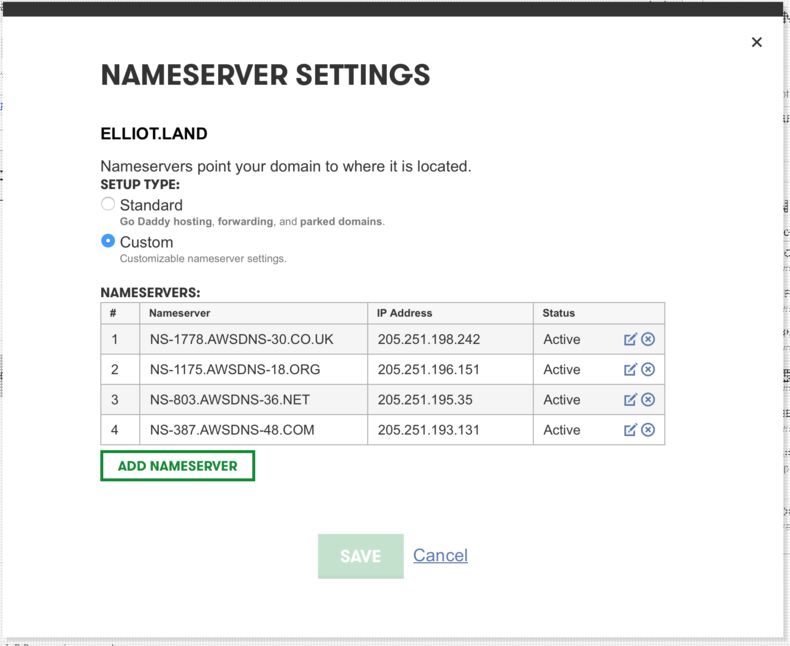The image size is (790, 646).
Task: Select the Custom setup type radio
Action: 109,242
